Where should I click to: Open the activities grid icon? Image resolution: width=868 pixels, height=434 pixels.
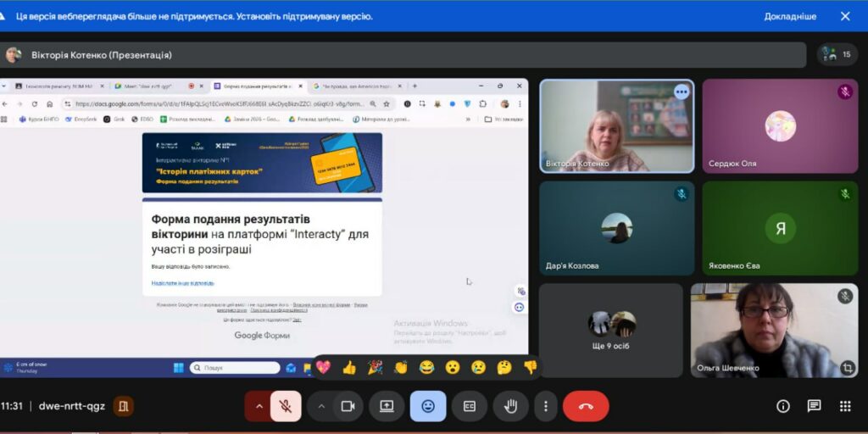click(844, 406)
